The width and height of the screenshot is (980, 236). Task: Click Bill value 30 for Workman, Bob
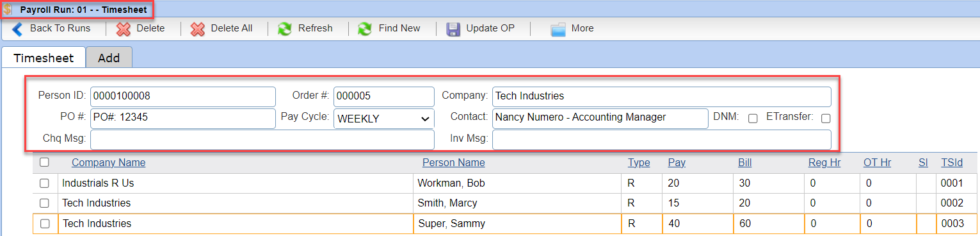point(769,183)
